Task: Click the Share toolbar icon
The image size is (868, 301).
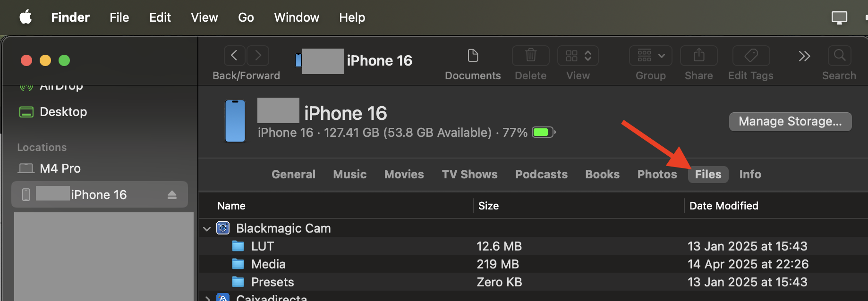Action: (698, 56)
